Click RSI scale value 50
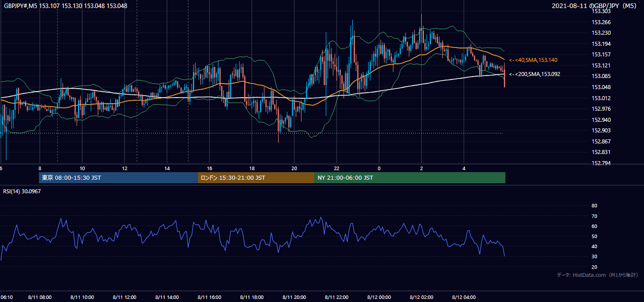The image size is (644, 302). pyautogui.click(x=594, y=236)
